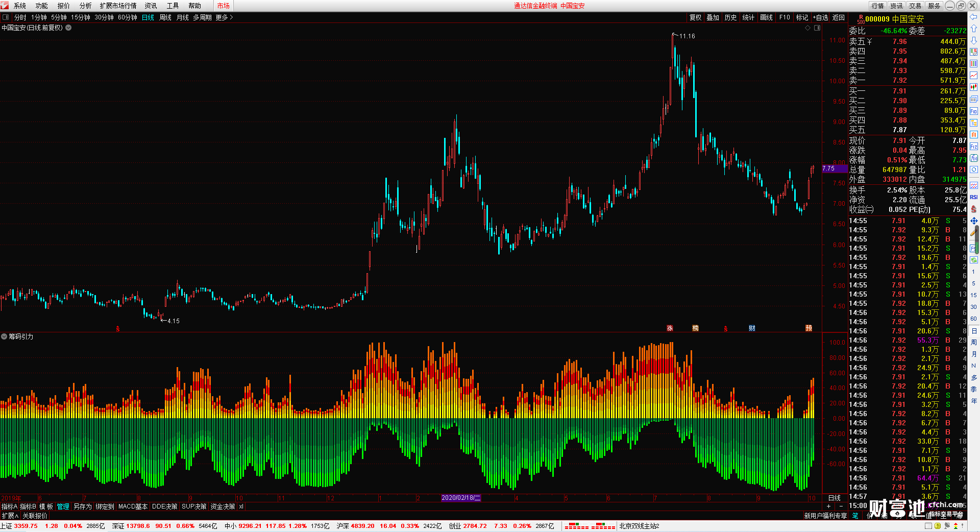Click the four-way move arrows sidebar icon
Screen dimensions: 980x532
(973, 221)
